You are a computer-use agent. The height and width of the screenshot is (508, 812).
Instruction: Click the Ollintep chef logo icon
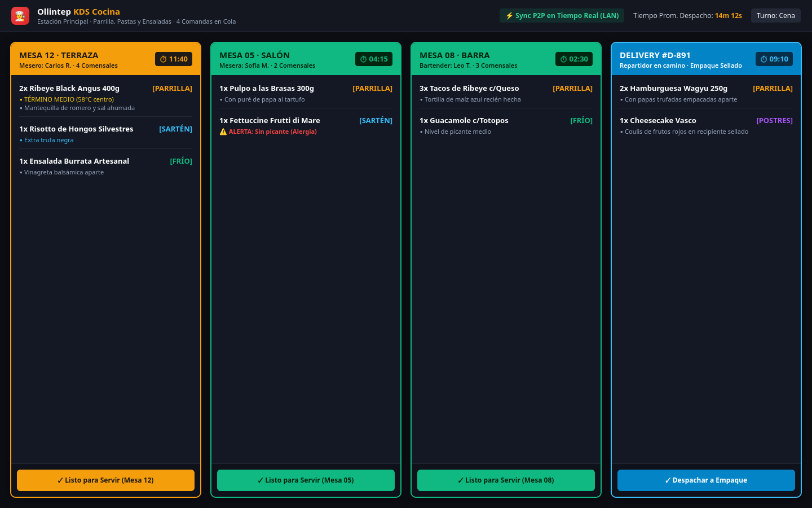click(x=20, y=16)
